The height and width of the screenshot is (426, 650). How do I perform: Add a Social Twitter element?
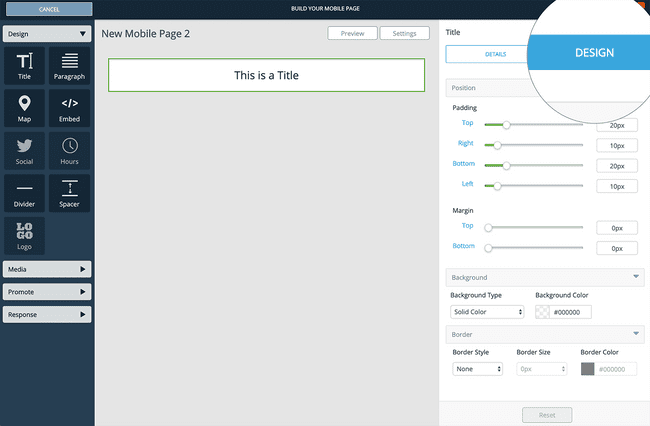tap(24, 151)
